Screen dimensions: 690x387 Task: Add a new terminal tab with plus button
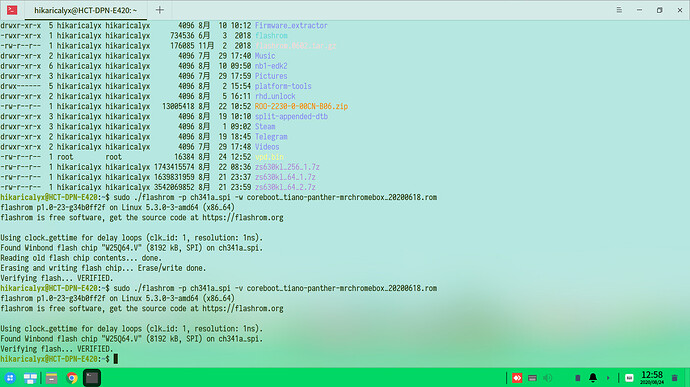coord(160,10)
